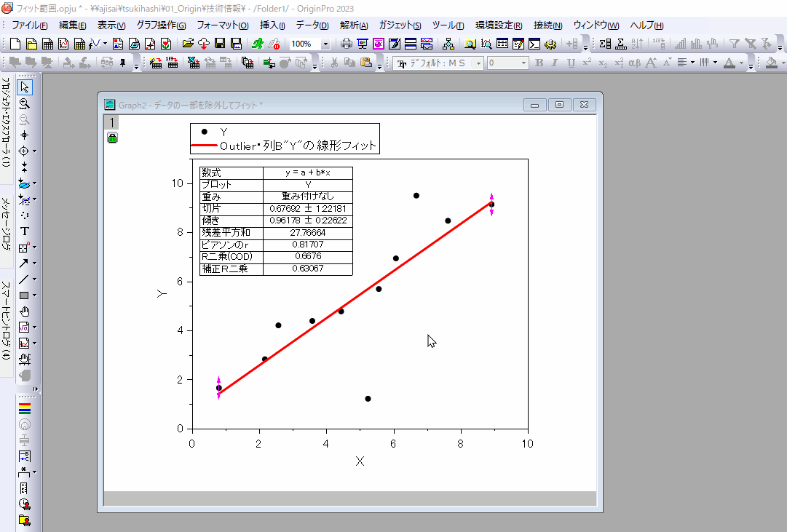Click the ピアソンのr value 0.81707
The width and height of the screenshot is (787, 532).
308,245
